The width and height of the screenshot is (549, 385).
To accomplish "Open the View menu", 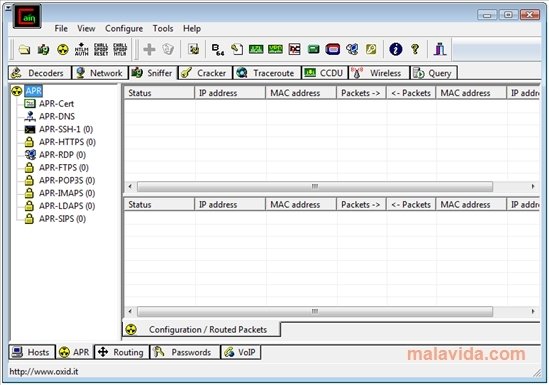I will pos(86,28).
